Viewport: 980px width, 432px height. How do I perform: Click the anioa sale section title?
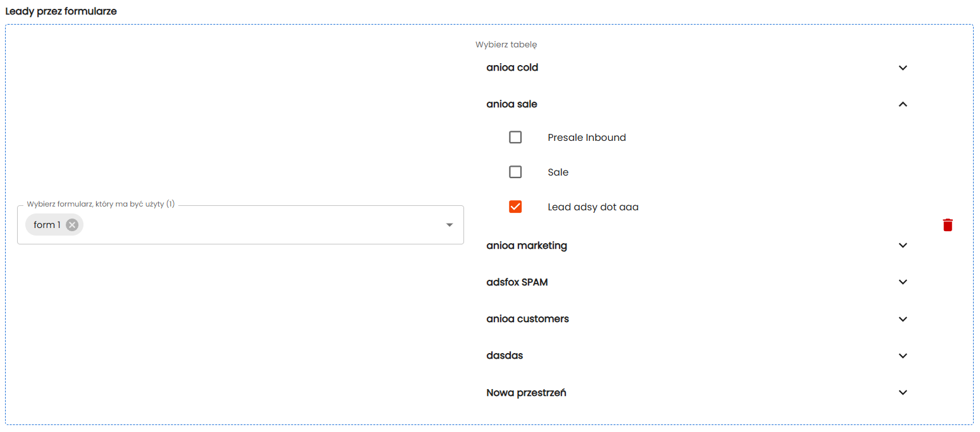pos(511,104)
